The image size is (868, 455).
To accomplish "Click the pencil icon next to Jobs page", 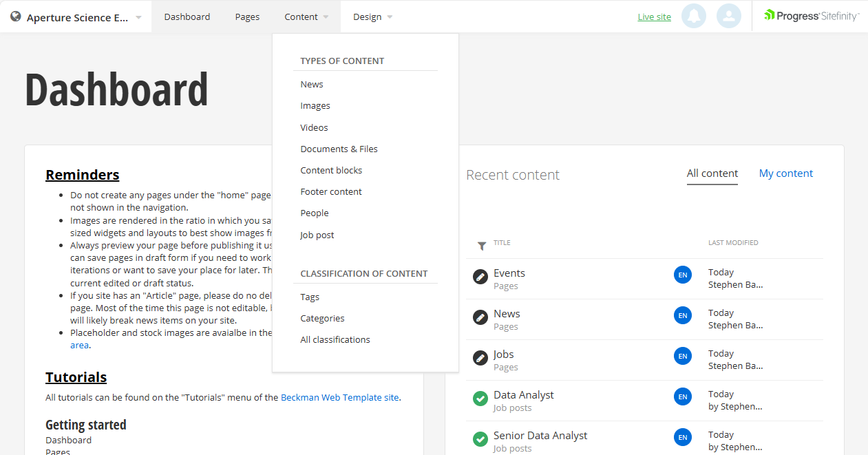I will 480,357.
